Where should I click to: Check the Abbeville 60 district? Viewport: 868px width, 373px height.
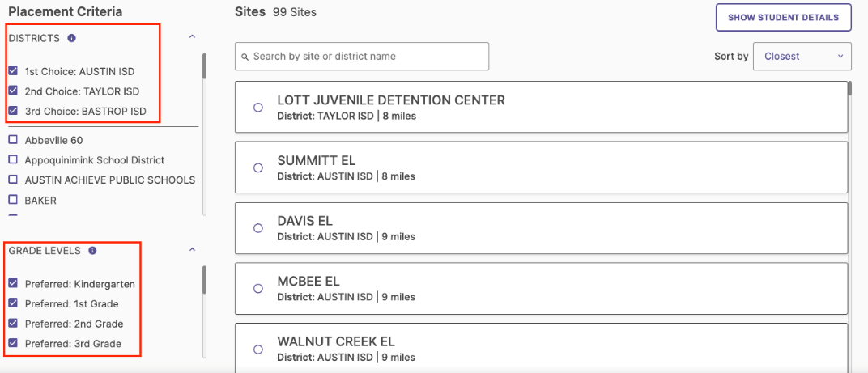(x=13, y=140)
